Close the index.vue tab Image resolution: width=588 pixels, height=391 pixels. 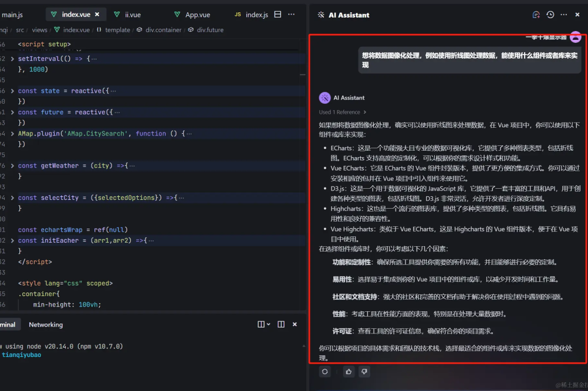pos(97,15)
